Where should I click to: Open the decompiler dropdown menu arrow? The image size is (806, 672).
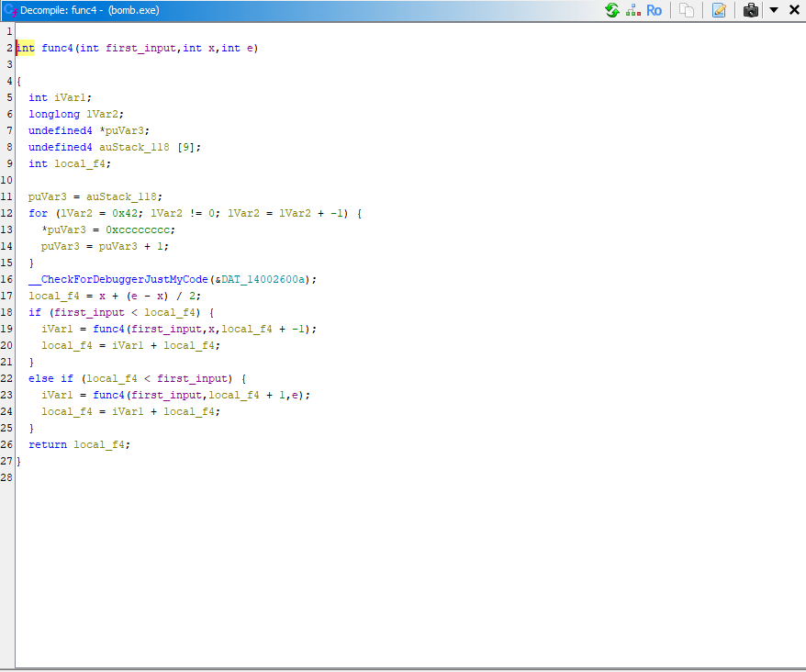pos(774,10)
